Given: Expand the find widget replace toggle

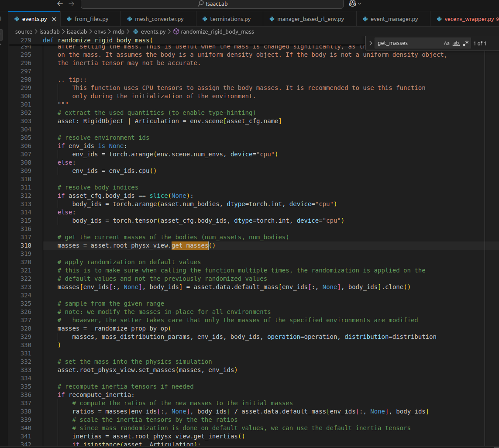Looking at the screenshot, I should 371,43.
